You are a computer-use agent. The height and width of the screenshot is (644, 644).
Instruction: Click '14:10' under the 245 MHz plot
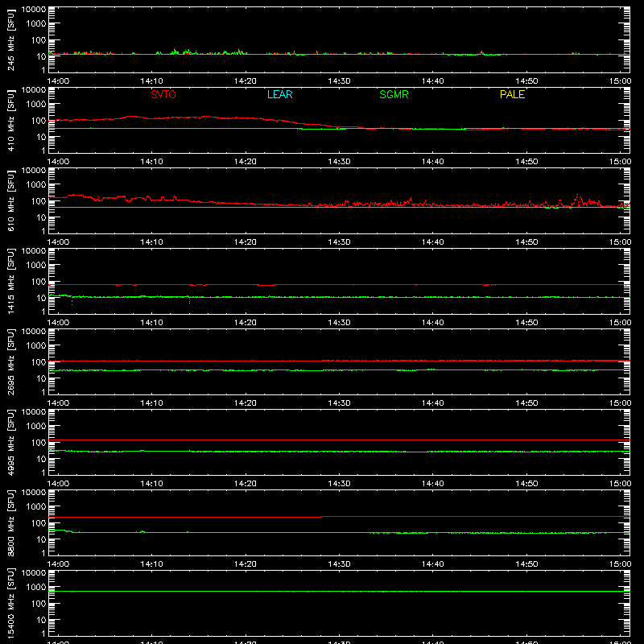[151, 81]
